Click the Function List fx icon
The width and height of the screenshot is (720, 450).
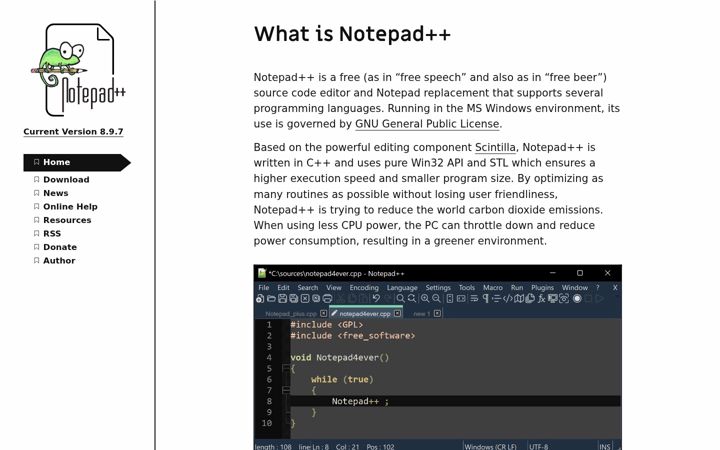pos(541,298)
